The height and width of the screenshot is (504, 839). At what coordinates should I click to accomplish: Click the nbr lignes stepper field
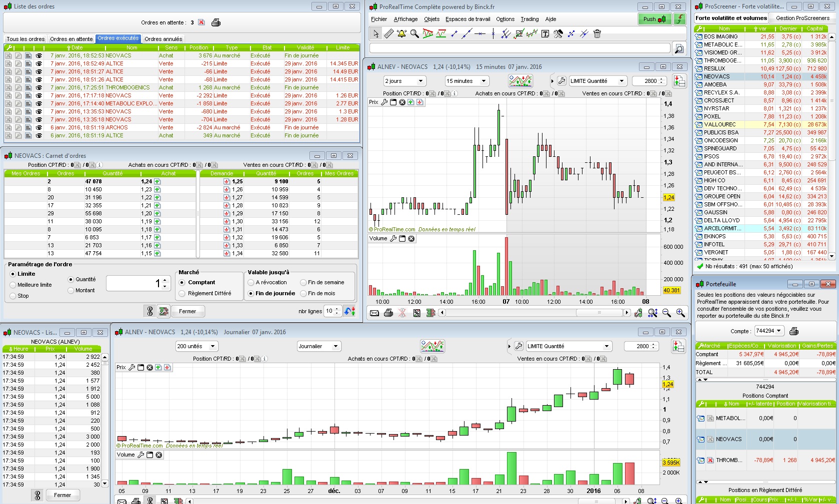coord(332,311)
